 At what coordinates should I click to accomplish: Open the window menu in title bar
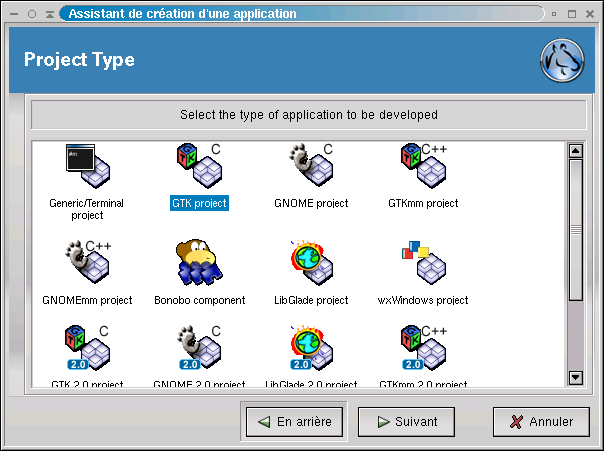coord(12,14)
